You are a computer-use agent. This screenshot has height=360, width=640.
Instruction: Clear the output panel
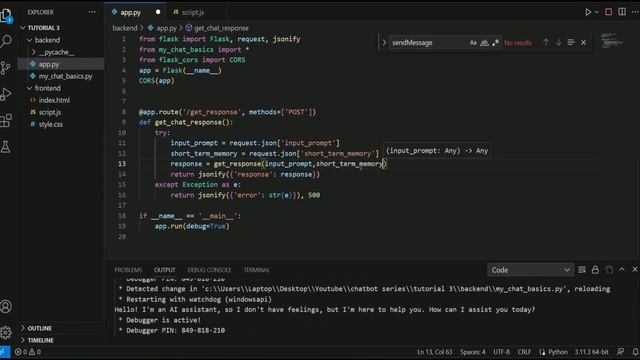pos(582,270)
